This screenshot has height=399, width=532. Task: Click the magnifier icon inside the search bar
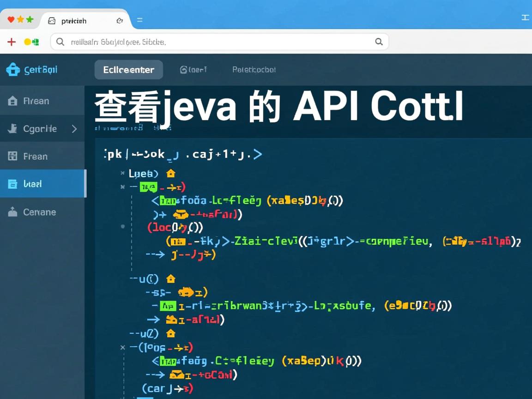[60, 42]
